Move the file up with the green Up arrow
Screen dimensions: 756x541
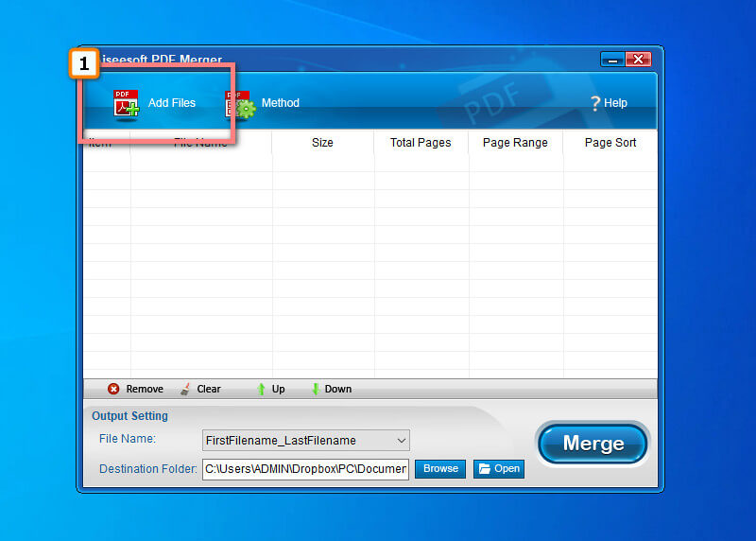click(262, 389)
